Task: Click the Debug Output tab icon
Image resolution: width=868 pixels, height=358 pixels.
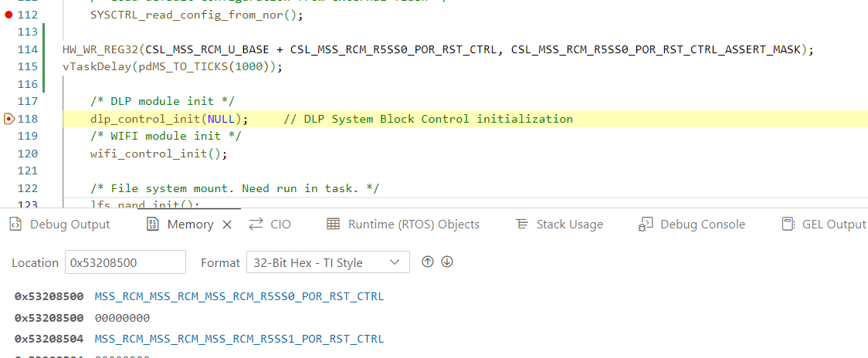Action: (16, 224)
